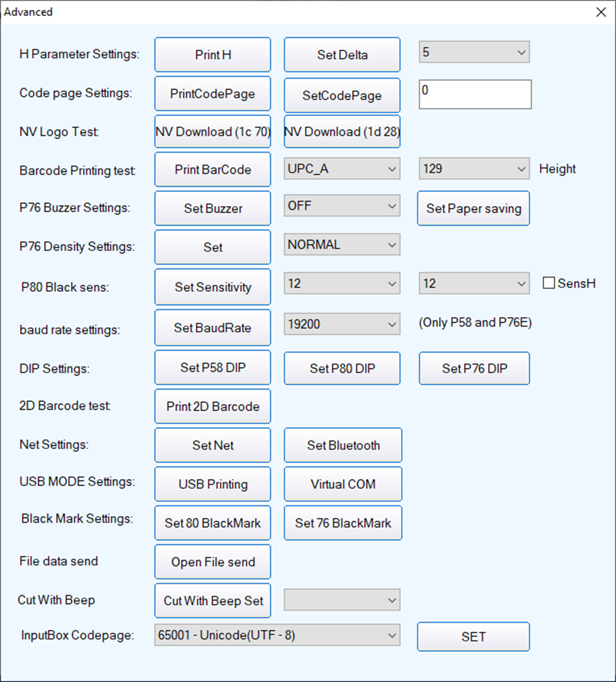The height and width of the screenshot is (682, 616).
Task: Click the Set P80 DIP button
Action: point(342,368)
